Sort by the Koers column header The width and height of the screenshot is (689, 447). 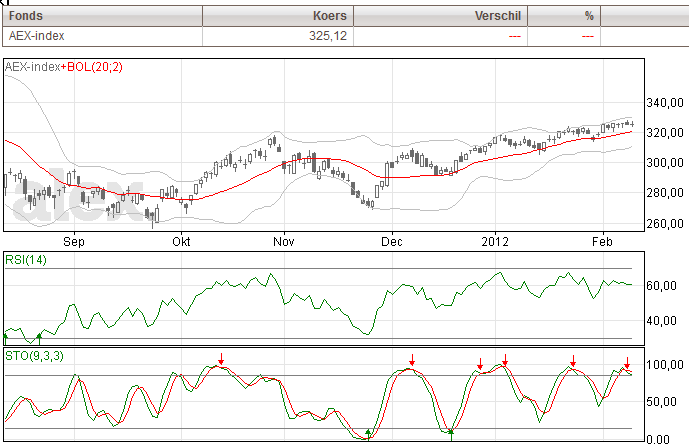pyautogui.click(x=278, y=16)
